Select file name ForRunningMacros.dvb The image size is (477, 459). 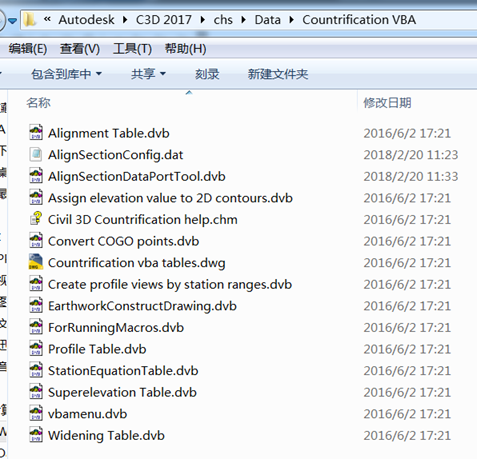[116, 327]
